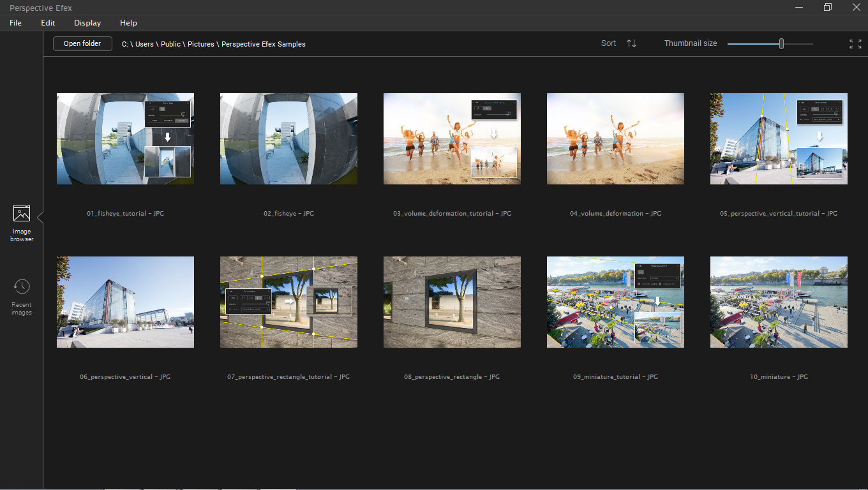This screenshot has height=490, width=868.
Task: Click the Open folder button
Action: click(x=82, y=44)
